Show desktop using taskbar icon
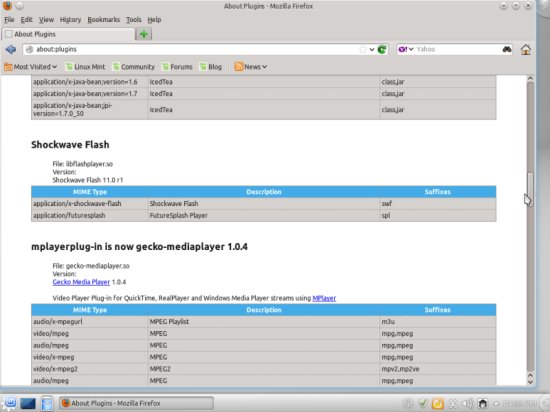 pyautogui.click(x=28, y=404)
